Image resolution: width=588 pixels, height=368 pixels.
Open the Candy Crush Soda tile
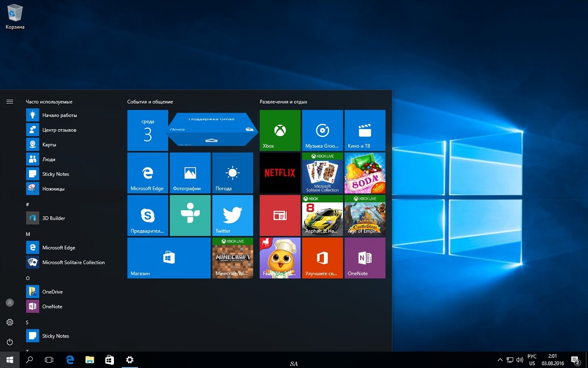[x=365, y=173]
